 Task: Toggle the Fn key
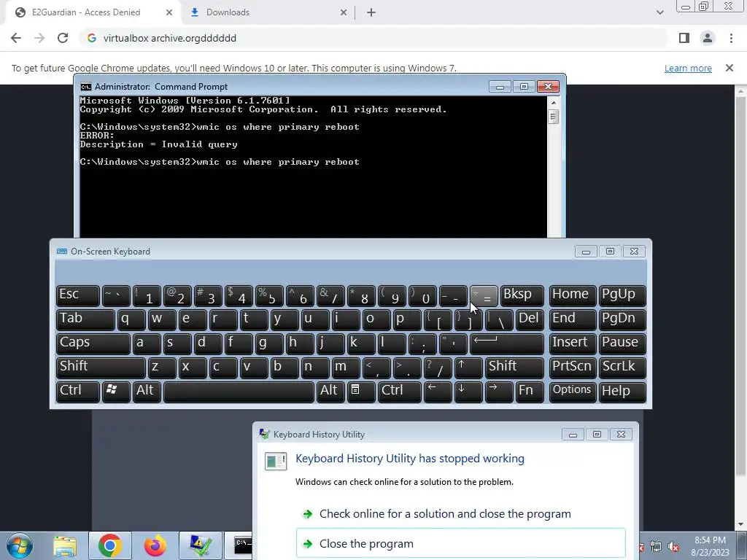pos(530,392)
